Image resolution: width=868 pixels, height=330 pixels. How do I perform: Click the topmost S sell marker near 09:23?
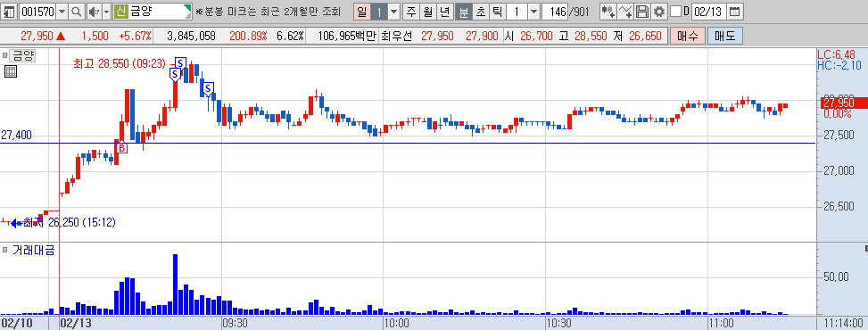coord(180,62)
